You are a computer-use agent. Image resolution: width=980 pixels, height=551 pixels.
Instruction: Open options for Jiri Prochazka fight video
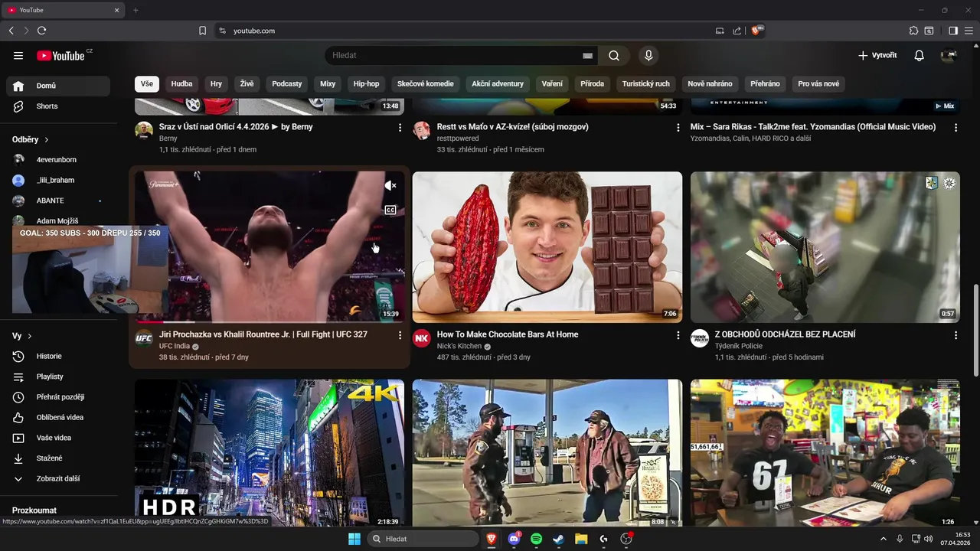400,335
